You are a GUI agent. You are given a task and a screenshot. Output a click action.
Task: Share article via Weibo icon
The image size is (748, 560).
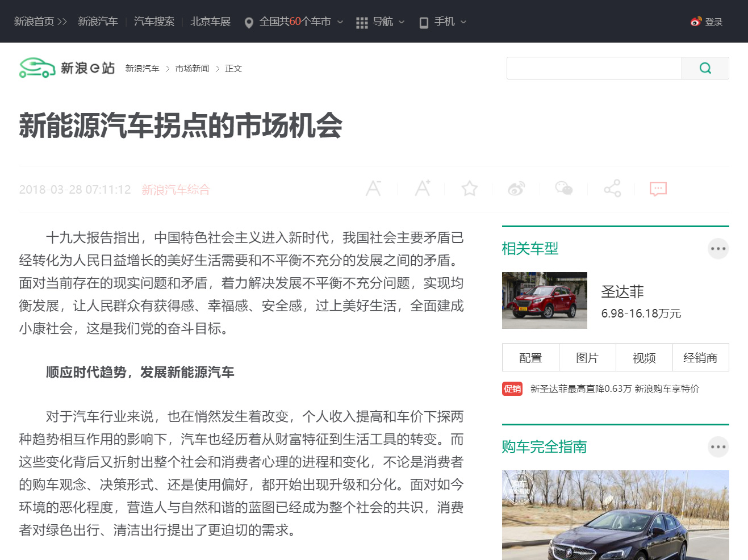[516, 189]
